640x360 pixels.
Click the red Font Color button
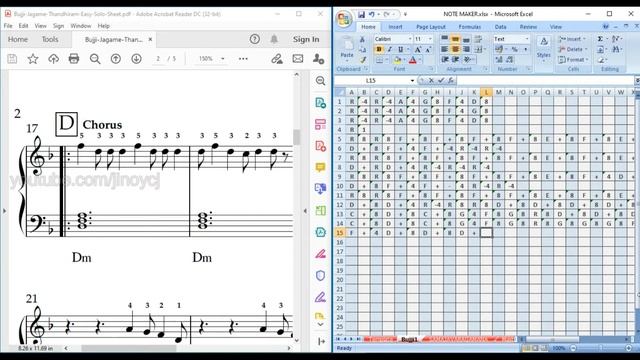pyautogui.click(x=413, y=60)
